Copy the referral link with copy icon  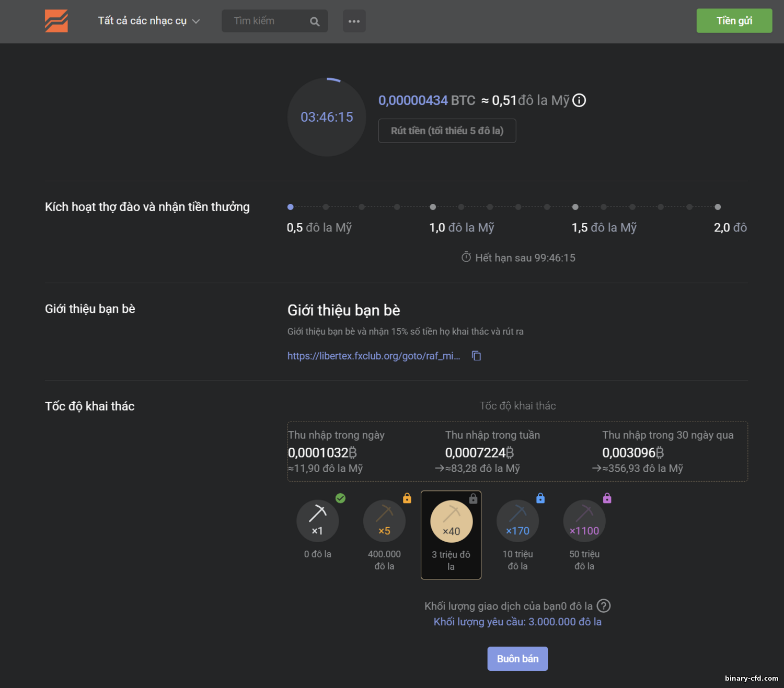pos(476,356)
